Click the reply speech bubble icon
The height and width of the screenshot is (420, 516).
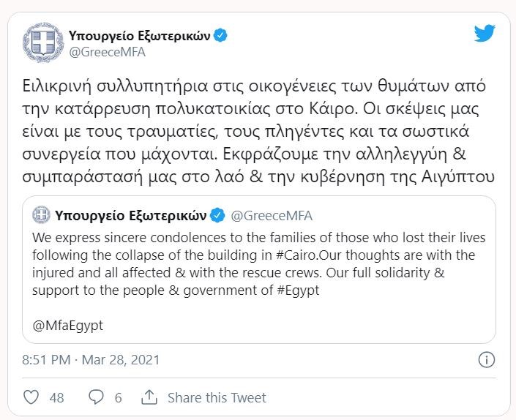click(96, 398)
